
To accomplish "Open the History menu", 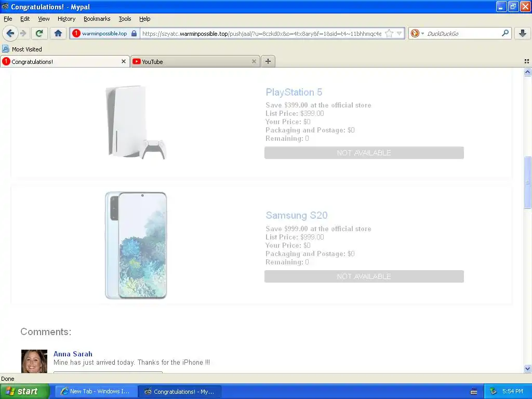I will pyautogui.click(x=66, y=19).
